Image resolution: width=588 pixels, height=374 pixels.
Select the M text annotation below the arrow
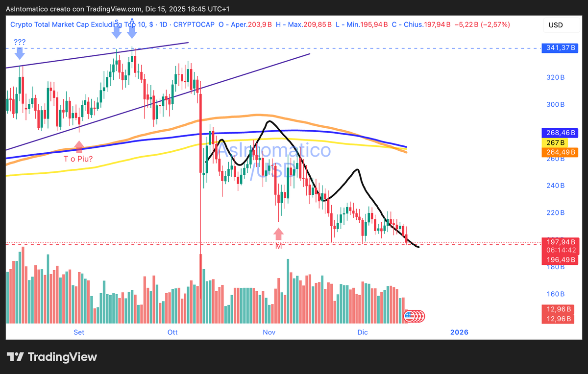(x=278, y=246)
